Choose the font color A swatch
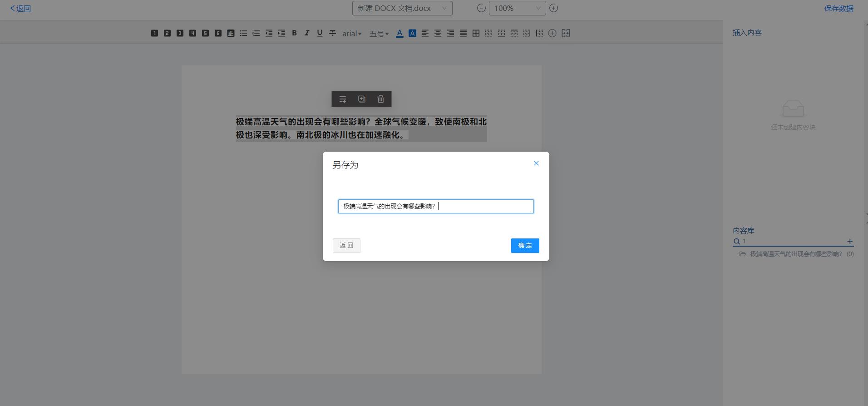 point(399,33)
